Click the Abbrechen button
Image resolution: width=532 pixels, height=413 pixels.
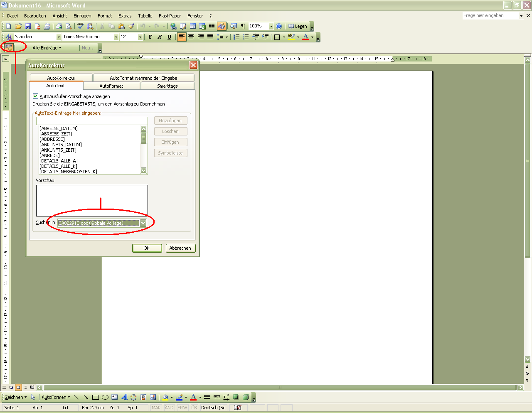pos(180,248)
